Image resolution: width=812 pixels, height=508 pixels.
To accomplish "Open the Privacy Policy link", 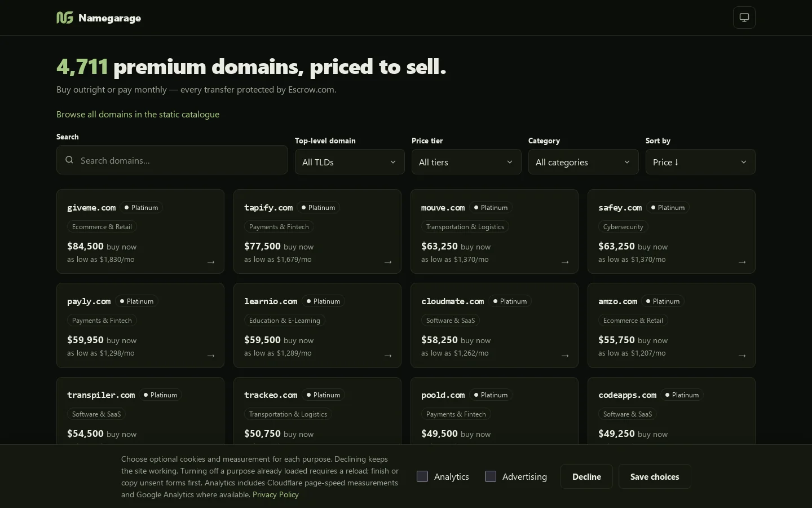I will coord(276,494).
